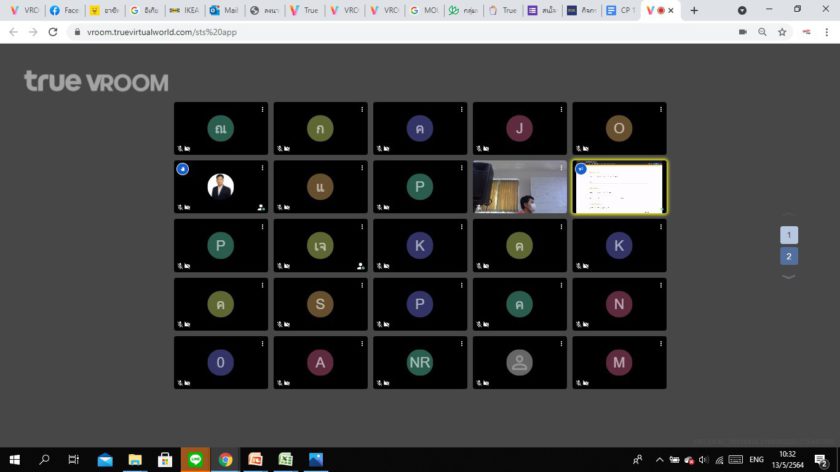Screen dimensions: 840x472
Task: Go to participant page 1
Action: (789, 235)
